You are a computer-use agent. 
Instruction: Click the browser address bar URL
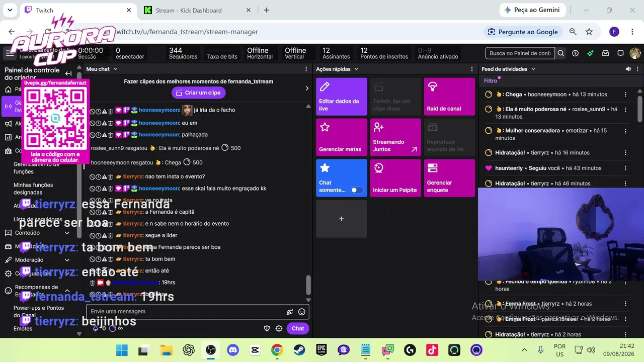[x=186, y=32]
